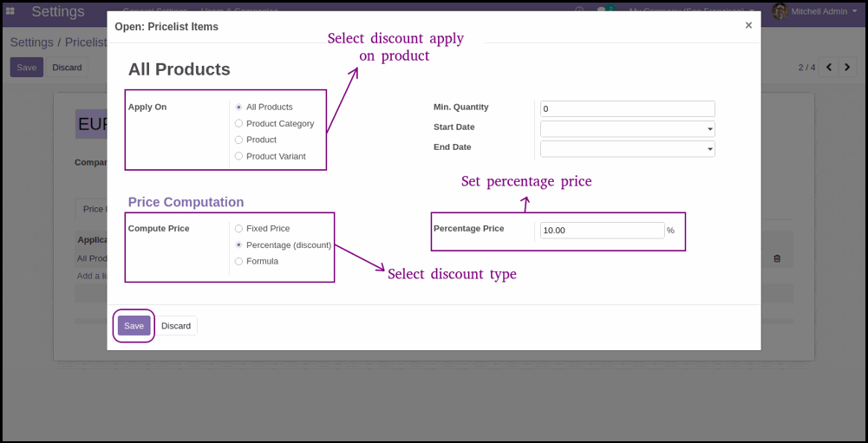
Task: Click background Discard button under breadcrumb
Action: [x=67, y=68]
